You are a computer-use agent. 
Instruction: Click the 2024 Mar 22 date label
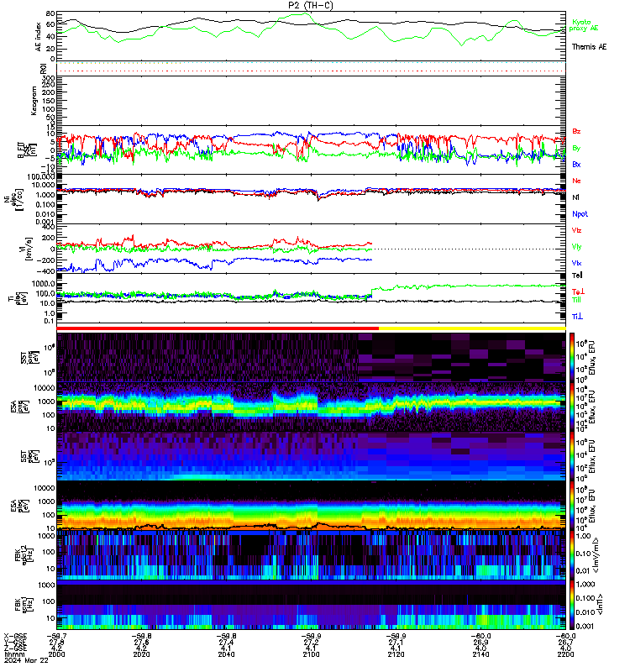click(x=26, y=660)
